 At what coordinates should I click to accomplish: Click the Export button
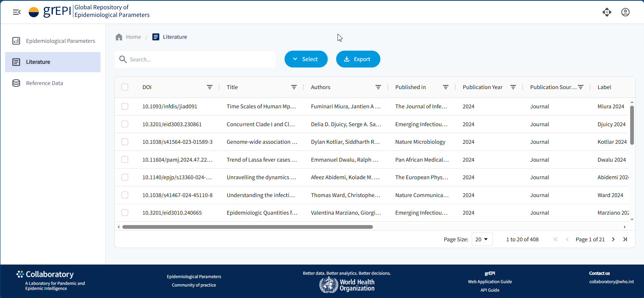(x=358, y=59)
